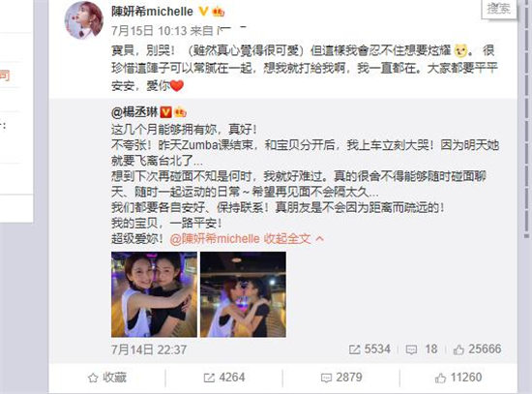This screenshot has width=532, height=394.
Task: Click the 陳妍希michelle username at top
Action: point(152,12)
